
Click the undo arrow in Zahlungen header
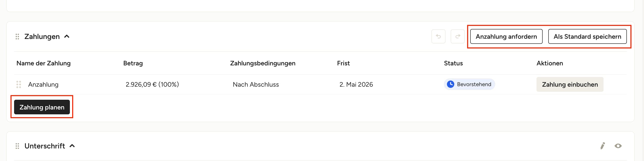438,36
